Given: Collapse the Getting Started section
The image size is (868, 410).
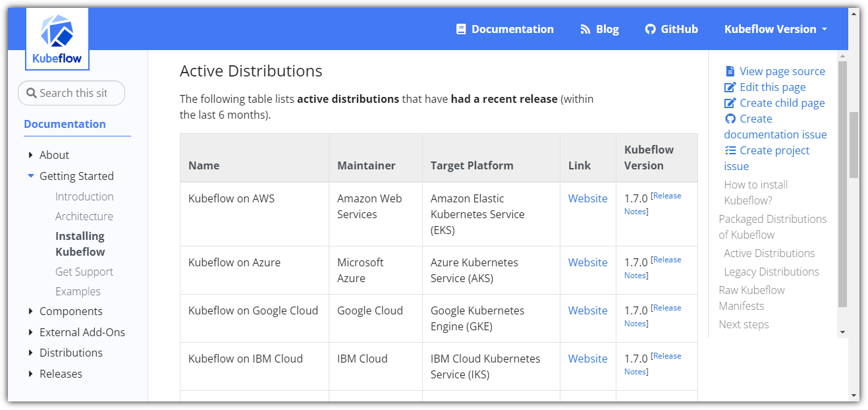Looking at the screenshot, I should 31,176.
